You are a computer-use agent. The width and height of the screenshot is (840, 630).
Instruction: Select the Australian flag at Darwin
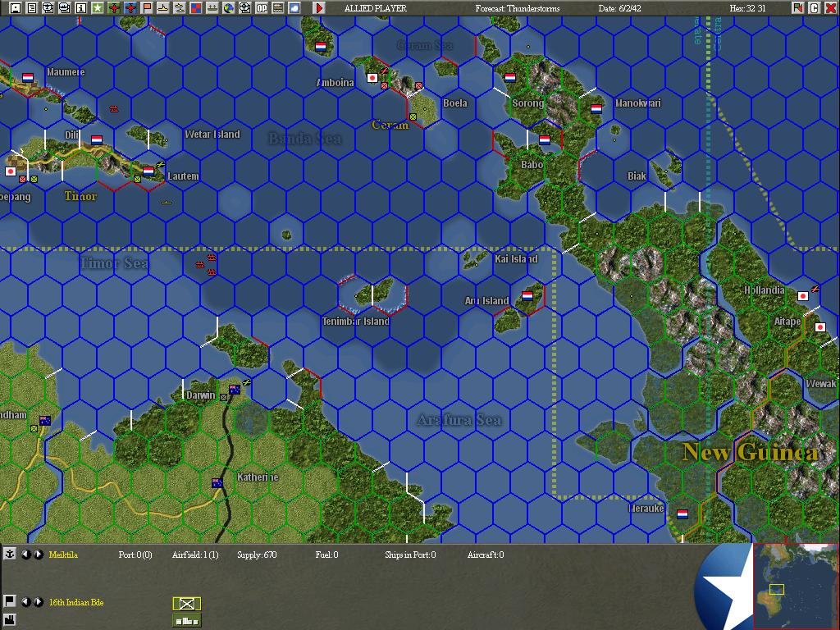click(235, 390)
